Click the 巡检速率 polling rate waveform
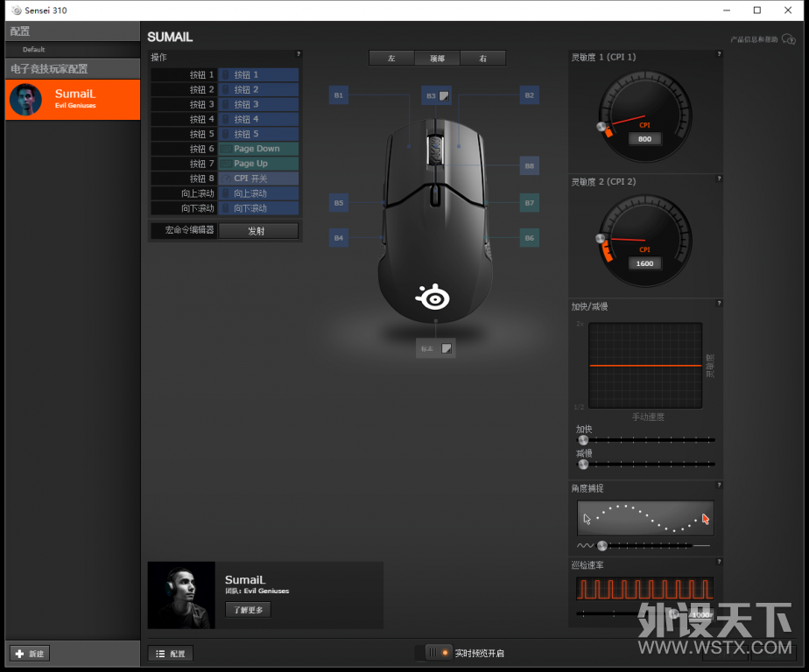Image resolution: width=809 pixels, height=672 pixels. [x=645, y=589]
